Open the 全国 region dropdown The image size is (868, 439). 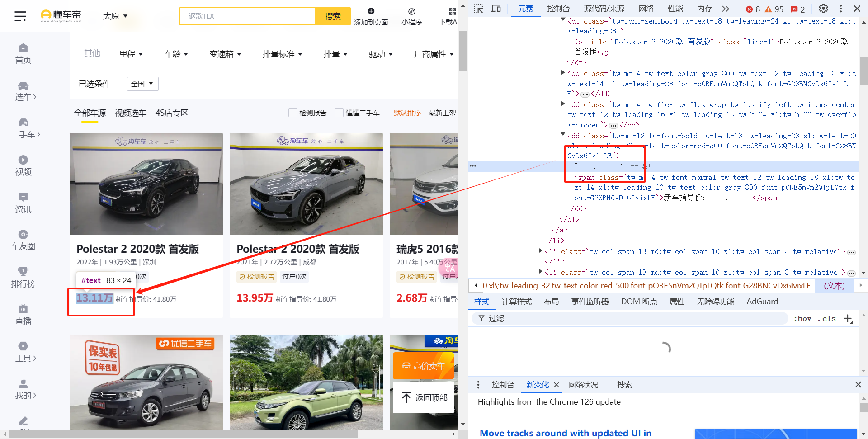point(142,84)
